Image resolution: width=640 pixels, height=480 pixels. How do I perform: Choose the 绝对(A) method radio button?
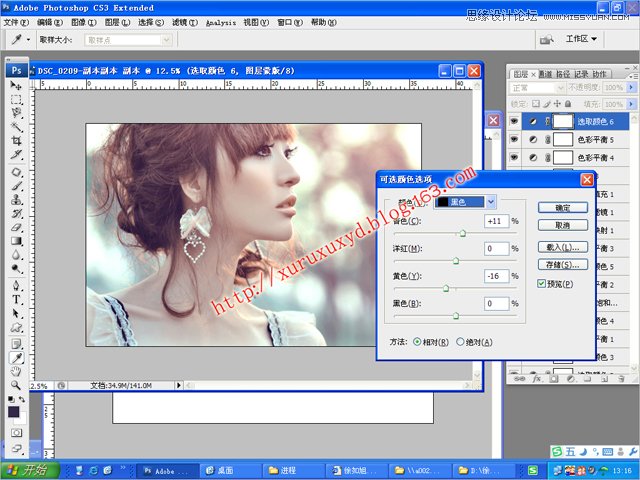pyautogui.click(x=460, y=342)
